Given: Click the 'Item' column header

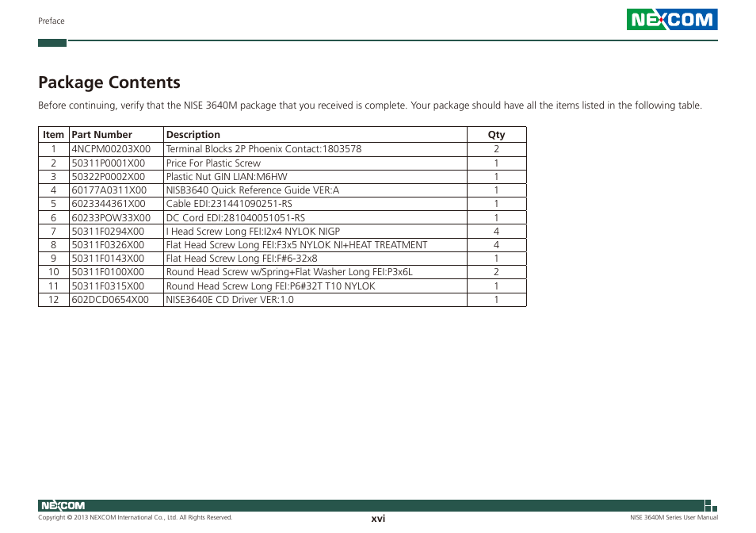Looking at the screenshot, I should (x=54, y=135).
